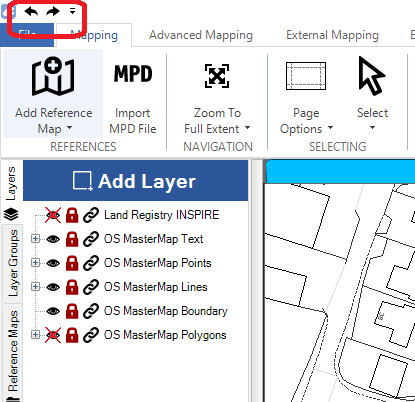Choose the Select arrow tool
The width and height of the screenshot is (415, 402).
click(x=371, y=76)
